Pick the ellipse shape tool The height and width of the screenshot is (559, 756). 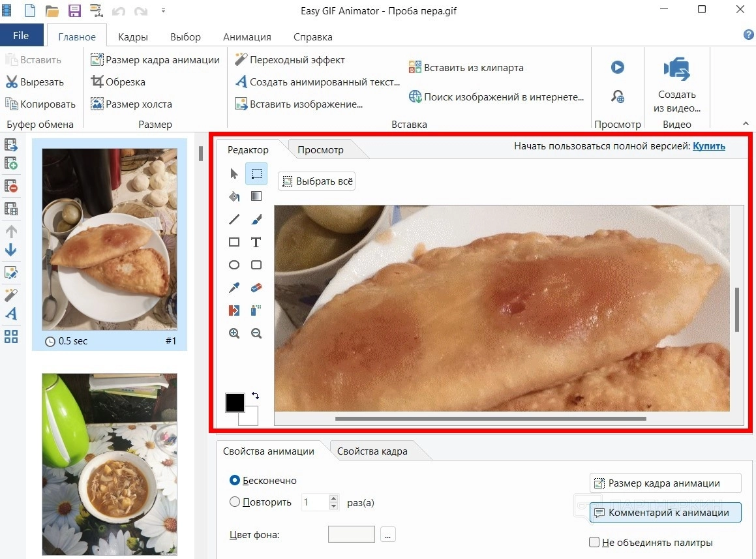[234, 265]
